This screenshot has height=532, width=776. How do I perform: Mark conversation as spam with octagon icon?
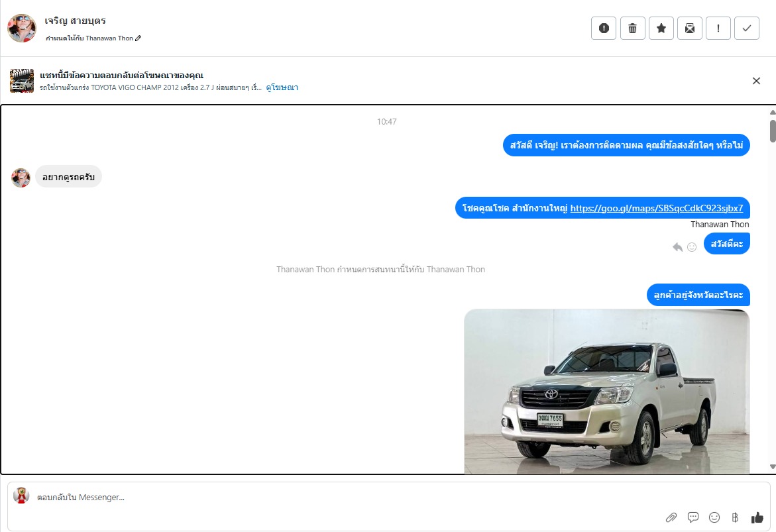[603, 28]
